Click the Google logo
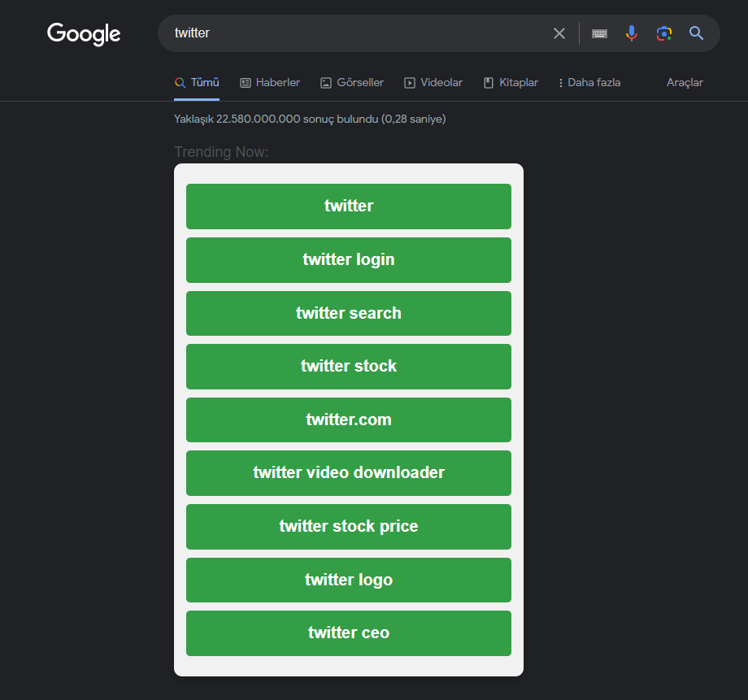This screenshot has height=700, width=748. (x=84, y=34)
